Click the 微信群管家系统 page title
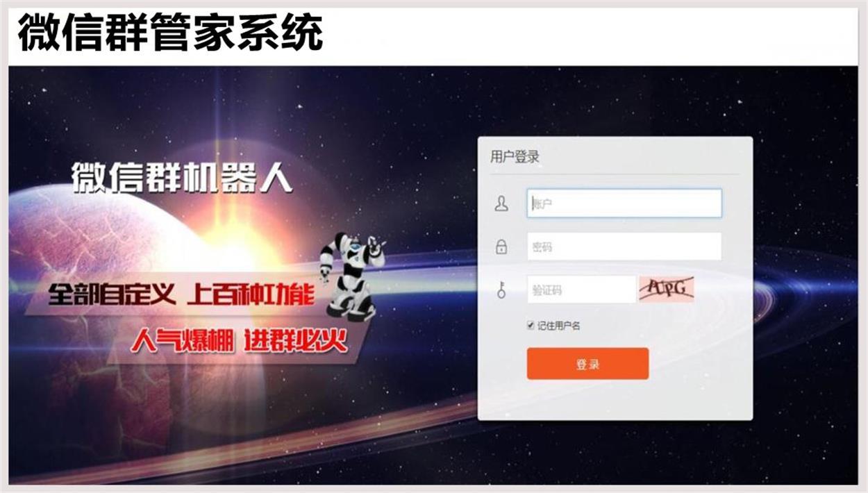868x493 pixels. point(171,33)
